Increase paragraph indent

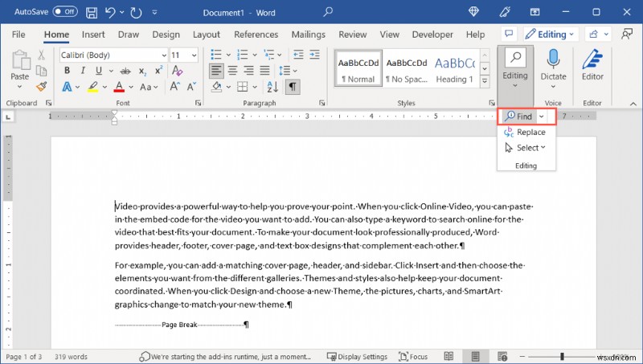point(314,55)
